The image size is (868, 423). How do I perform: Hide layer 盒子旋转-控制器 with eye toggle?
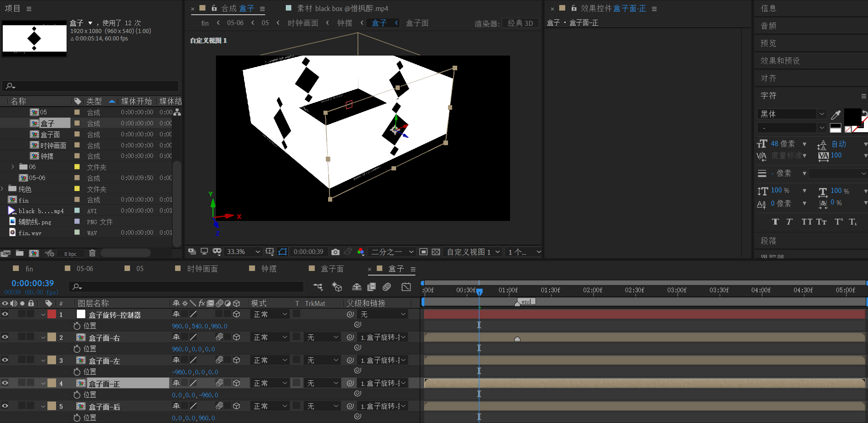click(5, 314)
